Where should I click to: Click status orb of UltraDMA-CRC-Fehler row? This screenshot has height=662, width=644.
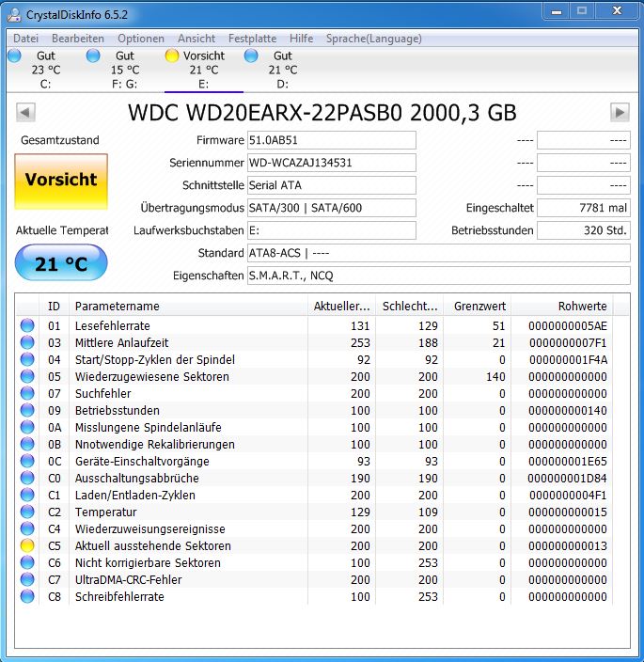[27, 579]
